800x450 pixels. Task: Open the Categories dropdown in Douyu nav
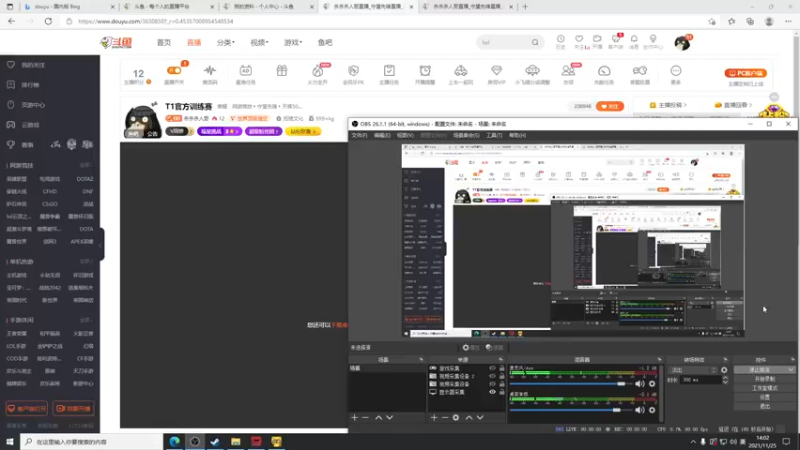[x=225, y=42]
